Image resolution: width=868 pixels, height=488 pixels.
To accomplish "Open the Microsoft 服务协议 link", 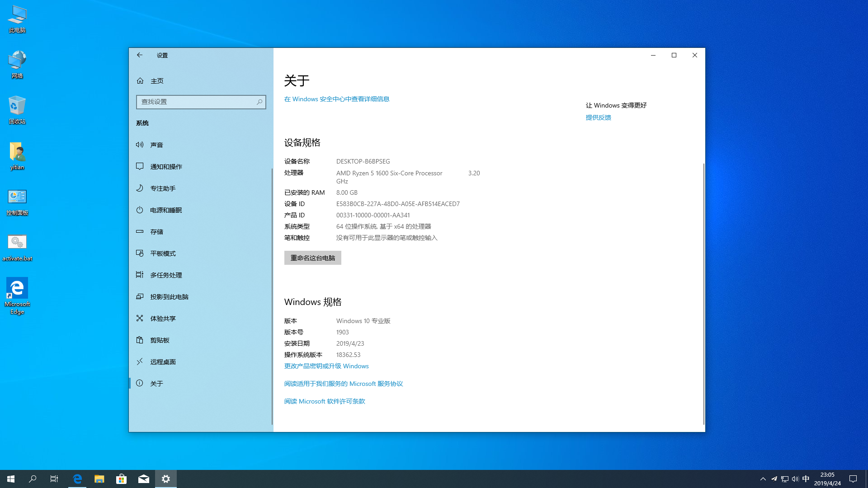I will (344, 384).
